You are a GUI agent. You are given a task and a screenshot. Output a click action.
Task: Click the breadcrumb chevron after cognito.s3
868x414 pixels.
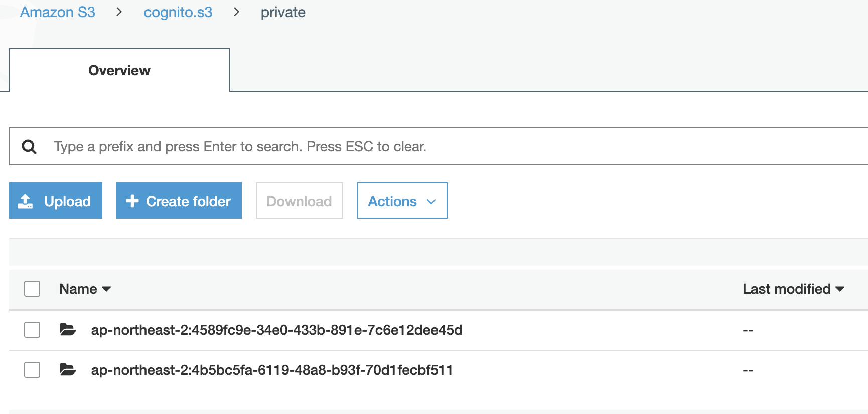(236, 12)
